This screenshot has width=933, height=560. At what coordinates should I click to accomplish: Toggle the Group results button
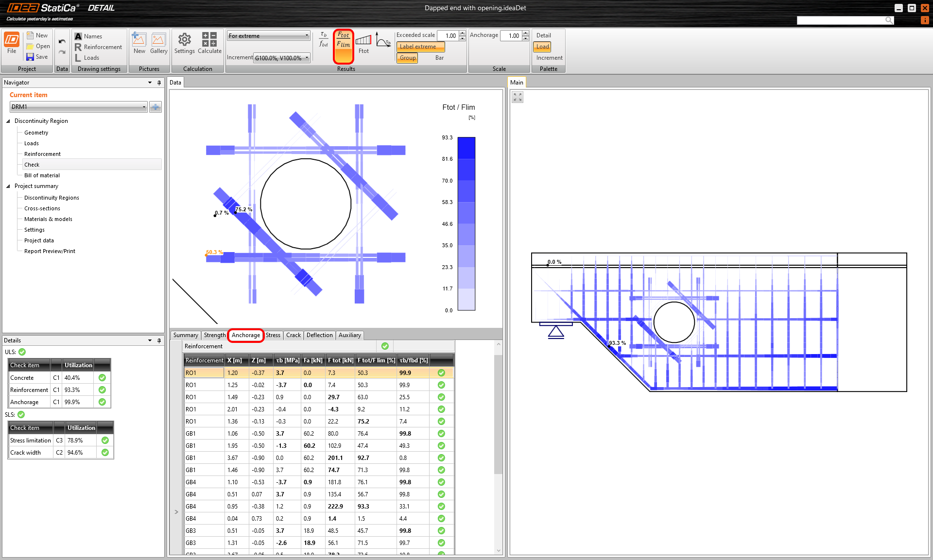(x=408, y=58)
